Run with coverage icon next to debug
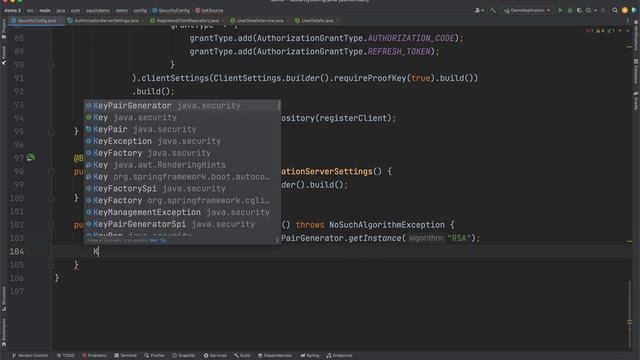This screenshot has height=360, width=640. coord(579,10)
